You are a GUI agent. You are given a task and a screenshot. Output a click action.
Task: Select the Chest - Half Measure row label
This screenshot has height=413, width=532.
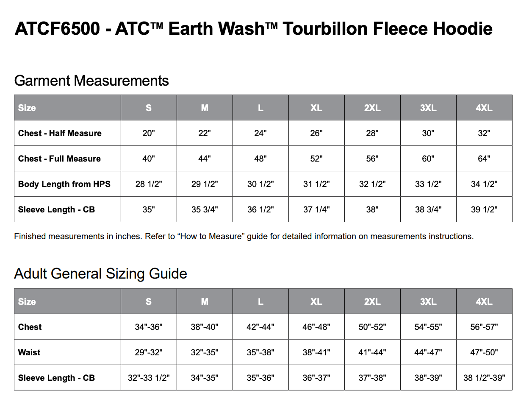[x=60, y=133]
